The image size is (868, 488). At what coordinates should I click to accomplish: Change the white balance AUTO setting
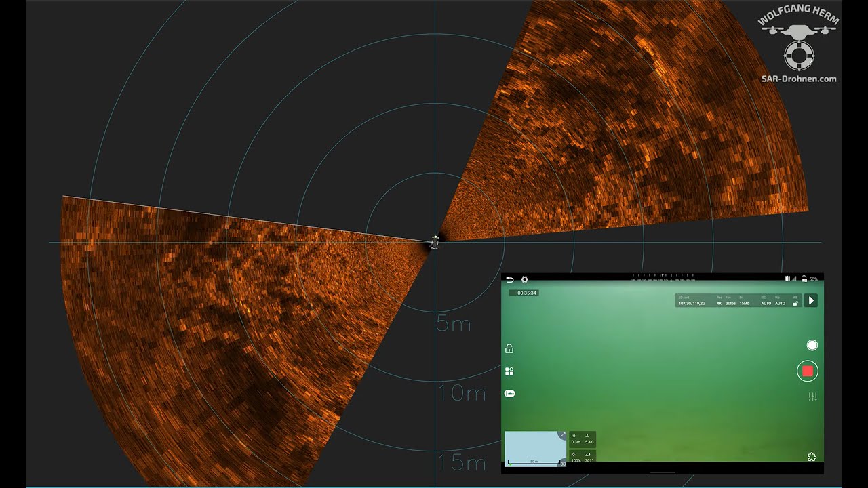781,301
